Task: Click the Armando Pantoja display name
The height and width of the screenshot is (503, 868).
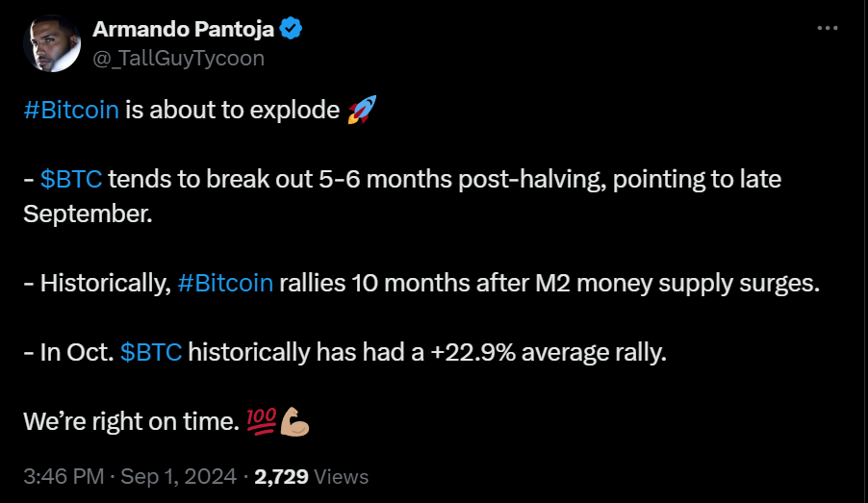Action: coord(184,30)
